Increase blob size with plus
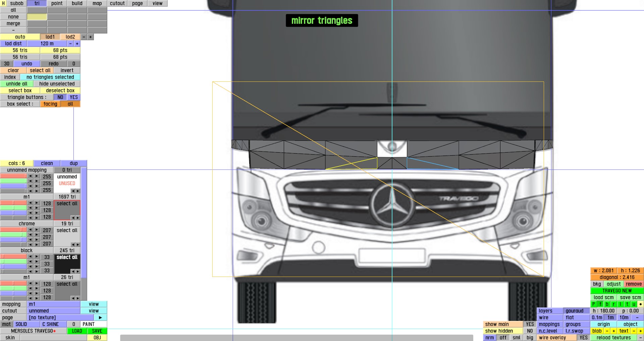This screenshot has height=341, width=644. click(614, 331)
